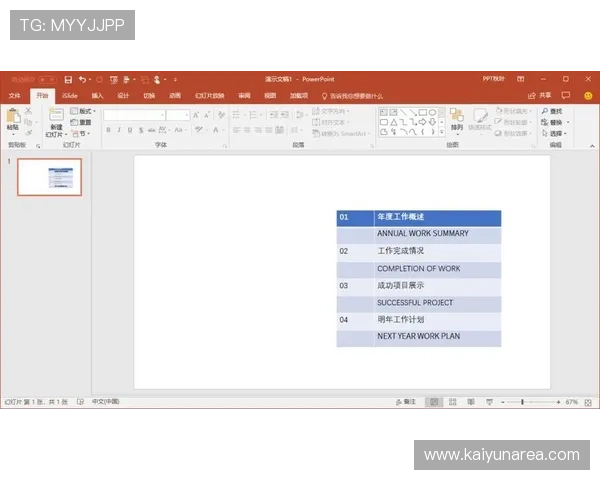Open the Section dropdown
This screenshot has width=600, height=480.
tap(81, 134)
